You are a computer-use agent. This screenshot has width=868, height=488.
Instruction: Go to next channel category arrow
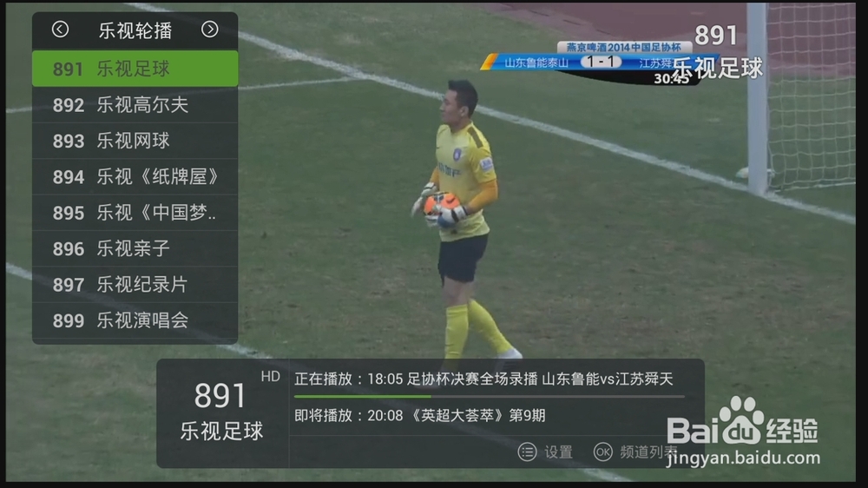(x=210, y=30)
